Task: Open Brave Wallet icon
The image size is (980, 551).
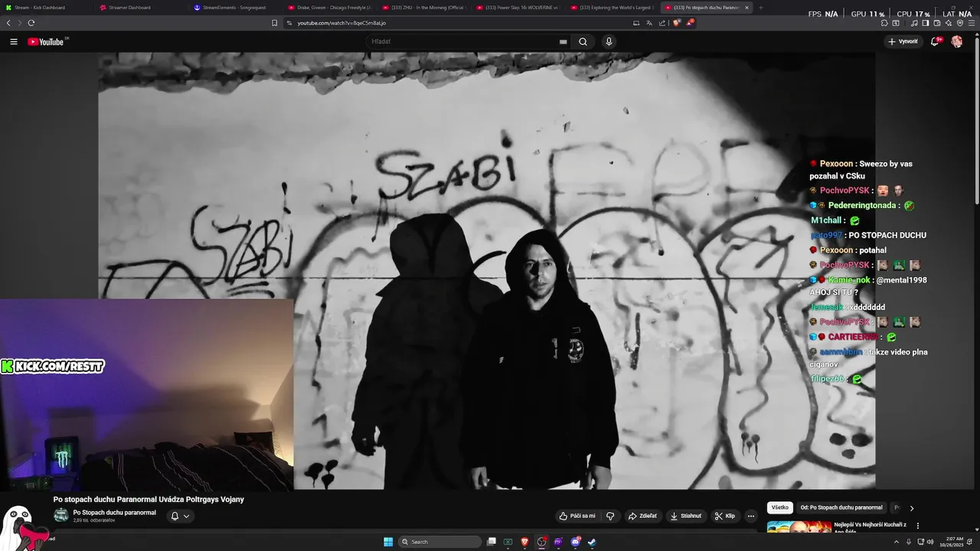Action: click(x=936, y=23)
